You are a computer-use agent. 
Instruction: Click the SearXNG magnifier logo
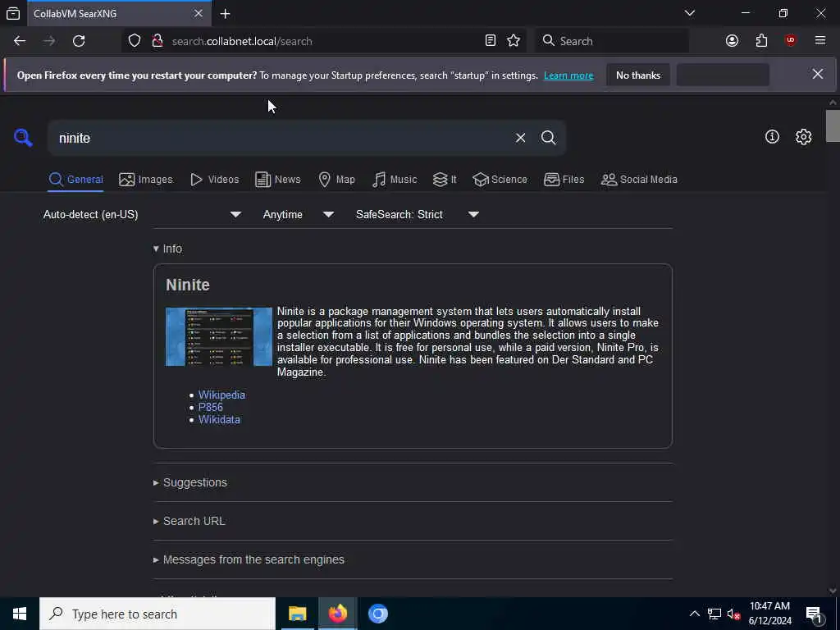coord(23,138)
